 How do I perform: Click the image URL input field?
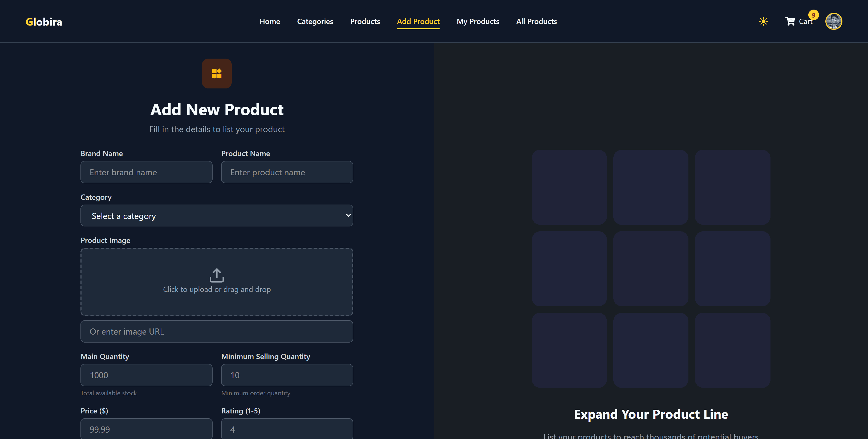click(x=217, y=331)
